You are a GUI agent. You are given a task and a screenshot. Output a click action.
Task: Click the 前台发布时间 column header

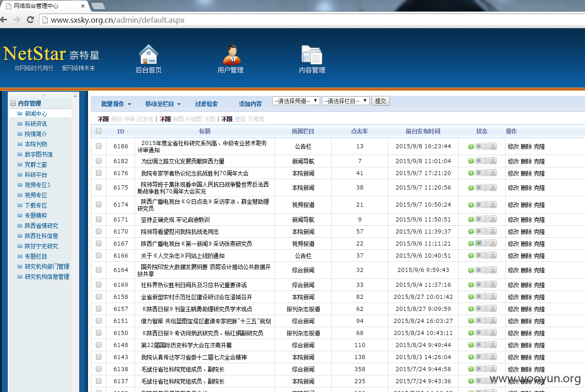pyautogui.click(x=423, y=131)
